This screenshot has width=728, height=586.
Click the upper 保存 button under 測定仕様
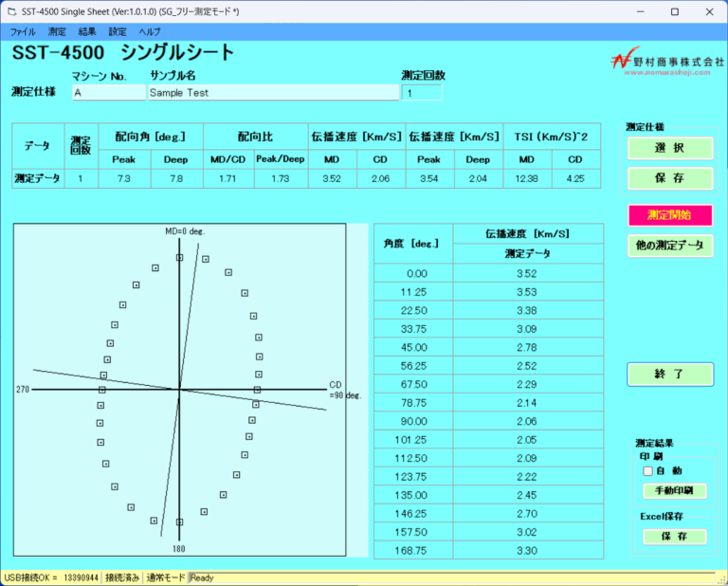[x=670, y=178]
